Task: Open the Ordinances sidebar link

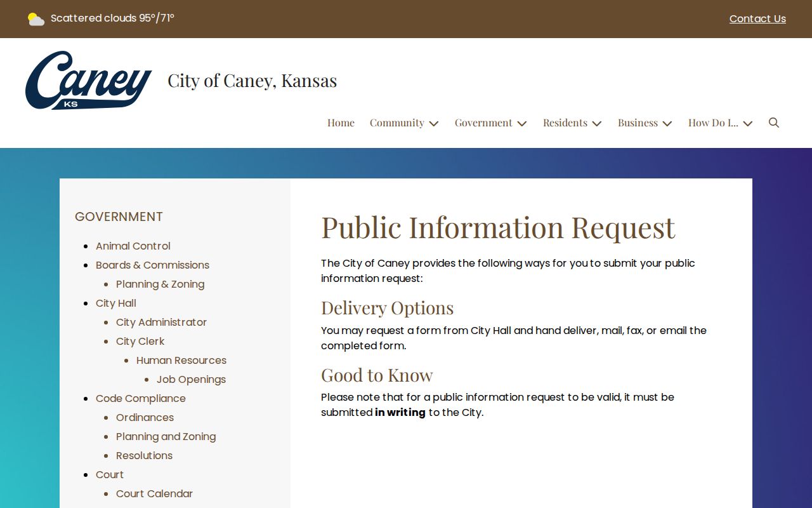Action: (x=145, y=417)
